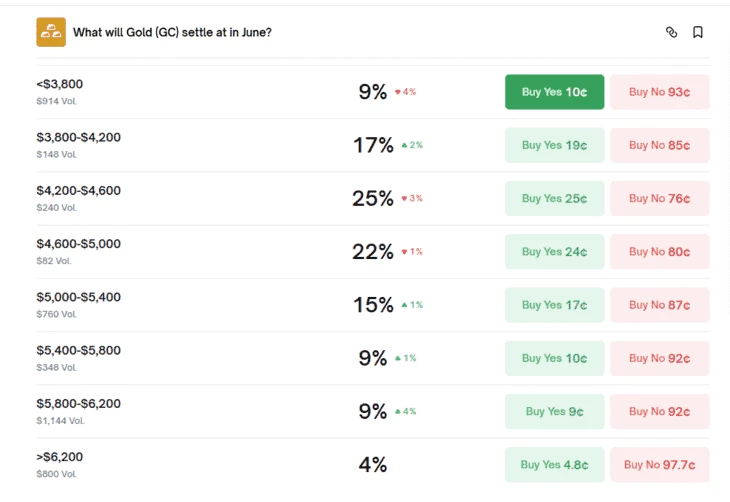Buy Yes at 10¢ for $5,400-$5,800

click(554, 358)
